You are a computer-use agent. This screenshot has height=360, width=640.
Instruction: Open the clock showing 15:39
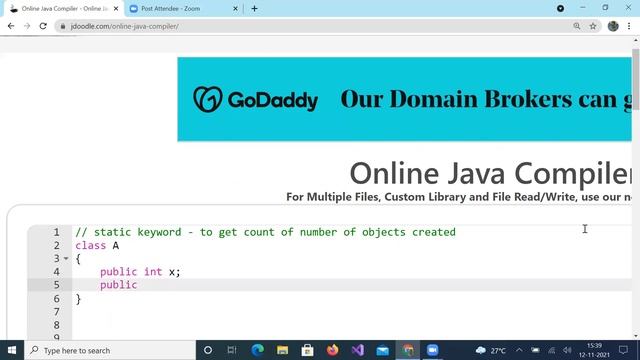pos(594,350)
